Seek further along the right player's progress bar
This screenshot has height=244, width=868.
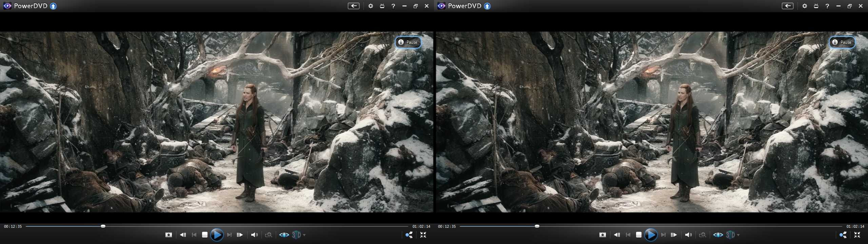point(651,226)
